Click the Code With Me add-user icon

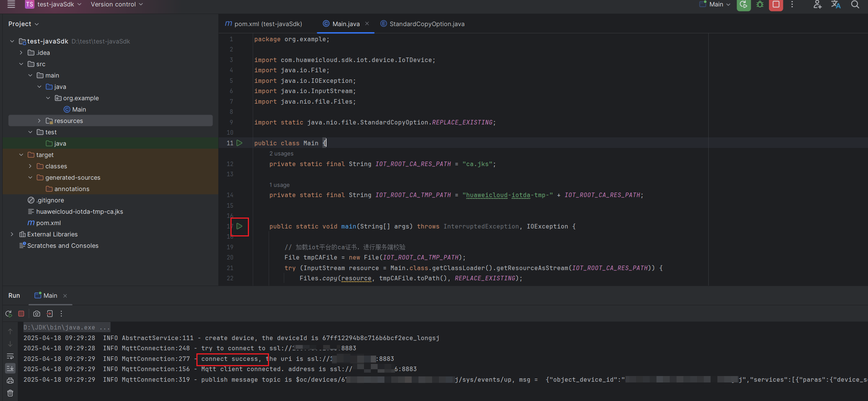click(x=817, y=5)
